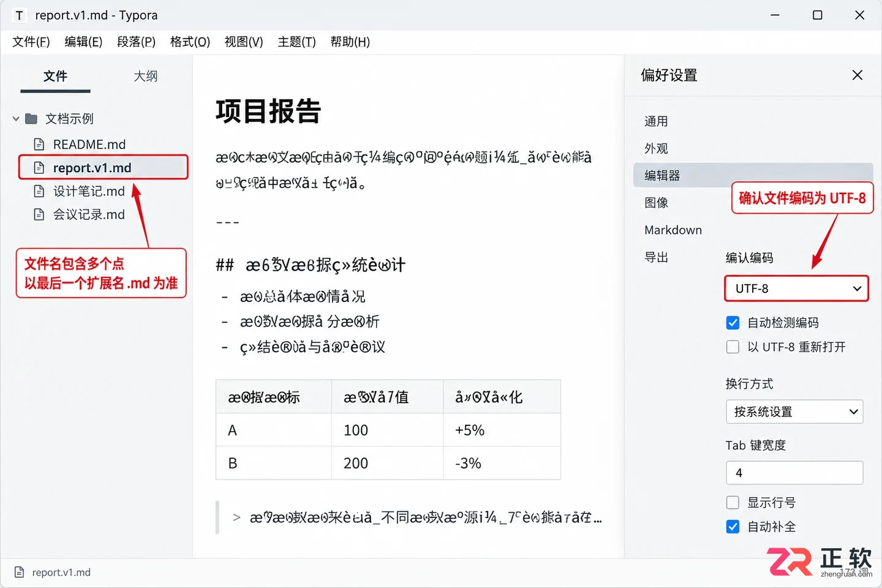Screen dimensions: 882x588
Task: Minimize the Typora window
Action: point(775,15)
